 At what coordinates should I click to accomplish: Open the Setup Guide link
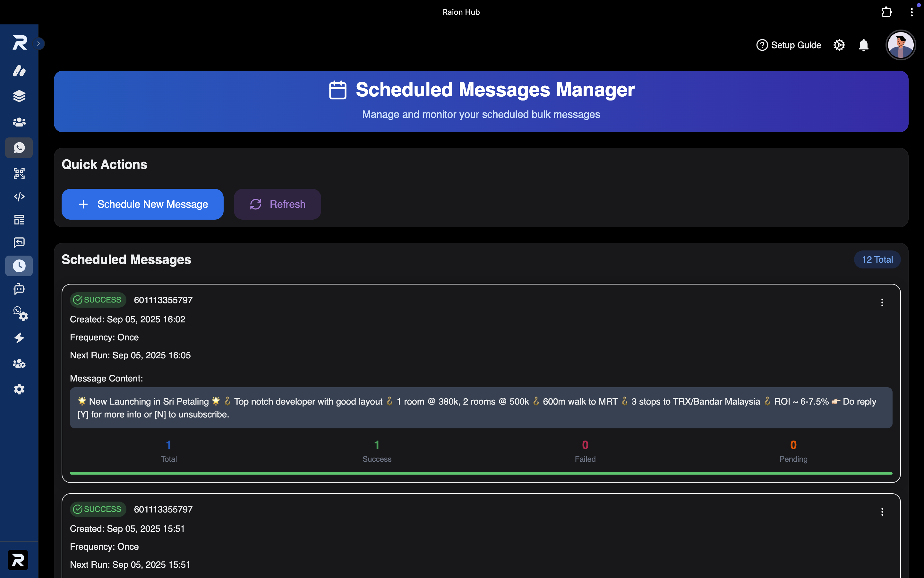[789, 45]
